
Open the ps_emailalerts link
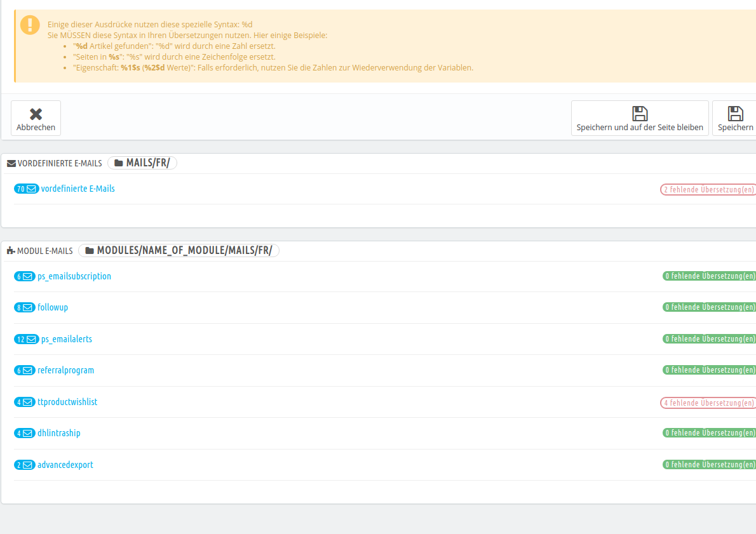pos(67,339)
